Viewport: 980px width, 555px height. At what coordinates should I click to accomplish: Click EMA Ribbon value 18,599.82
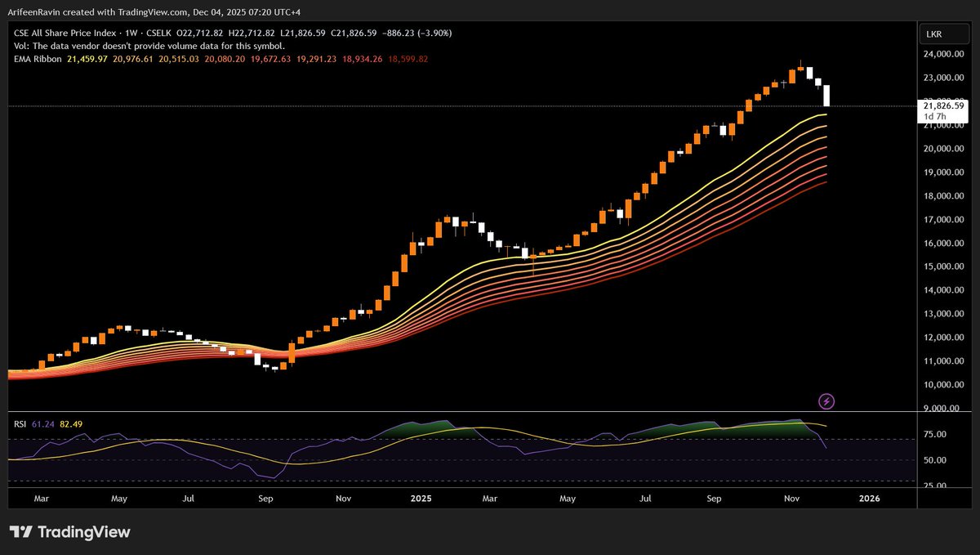click(x=408, y=59)
